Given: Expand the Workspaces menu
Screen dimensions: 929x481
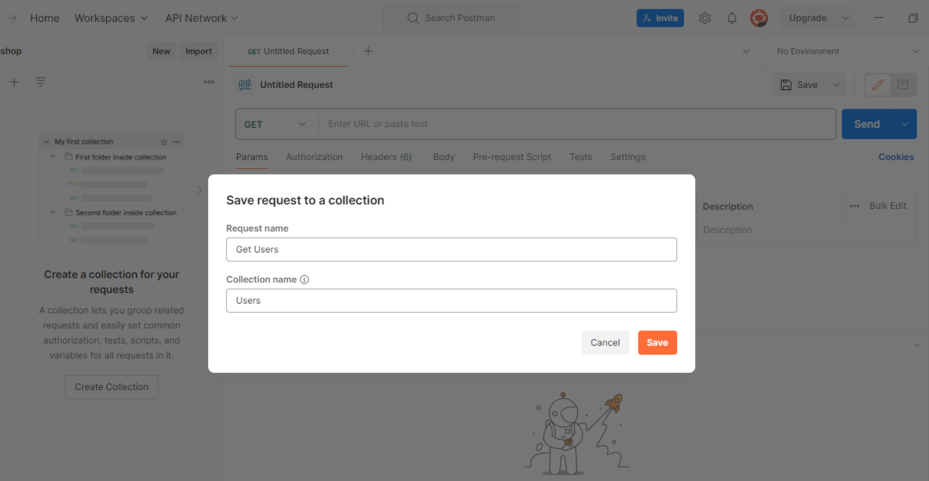Looking at the screenshot, I should coord(111,18).
